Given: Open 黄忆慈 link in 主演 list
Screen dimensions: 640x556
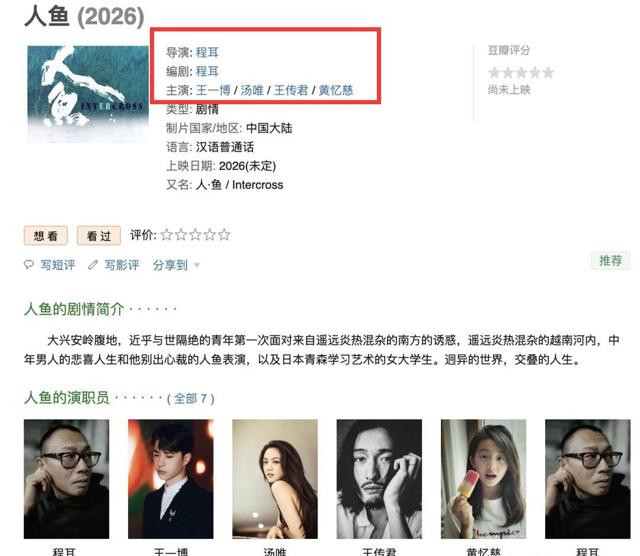Looking at the screenshot, I should pyautogui.click(x=336, y=90).
